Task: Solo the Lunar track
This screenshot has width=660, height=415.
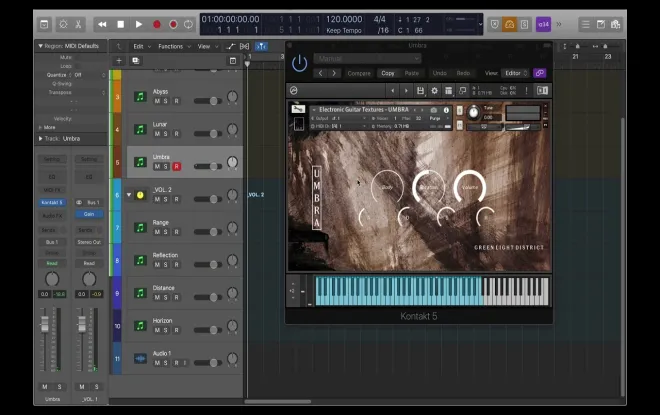Action: pyautogui.click(x=165, y=134)
